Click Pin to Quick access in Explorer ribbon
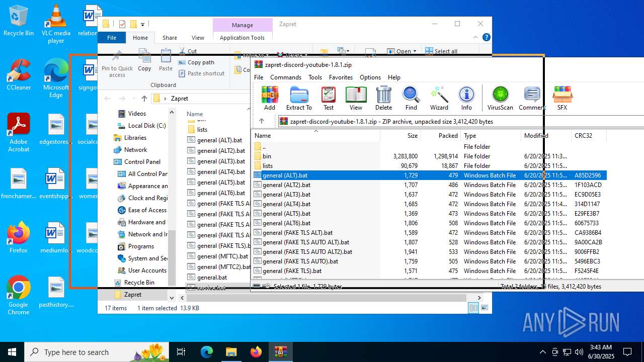 pyautogui.click(x=117, y=64)
